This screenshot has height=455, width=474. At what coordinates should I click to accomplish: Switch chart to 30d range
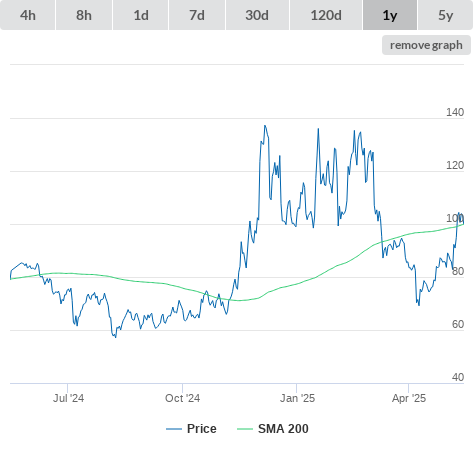coord(257,15)
